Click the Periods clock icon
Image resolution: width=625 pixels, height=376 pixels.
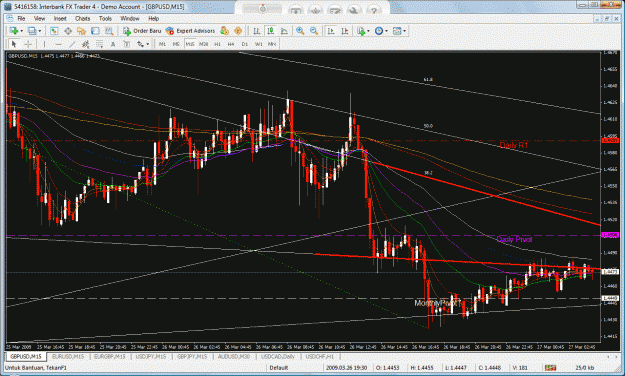(379, 31)
